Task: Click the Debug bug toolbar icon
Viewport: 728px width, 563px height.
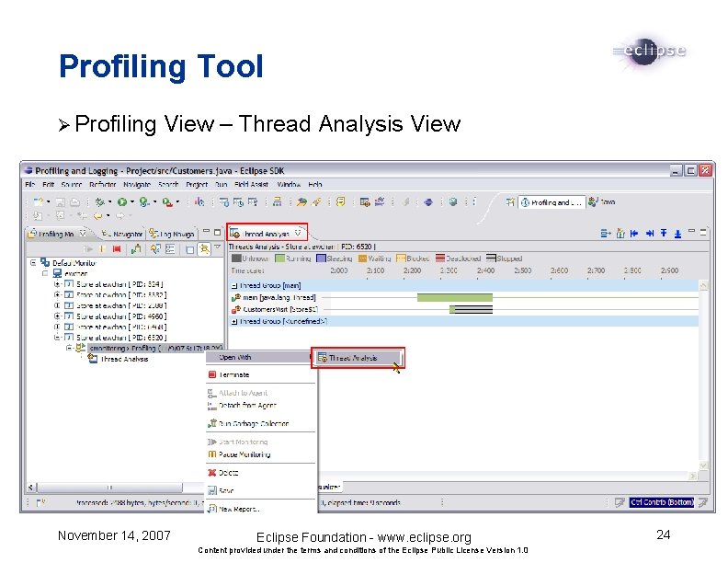Action: [x=99, y=202]
